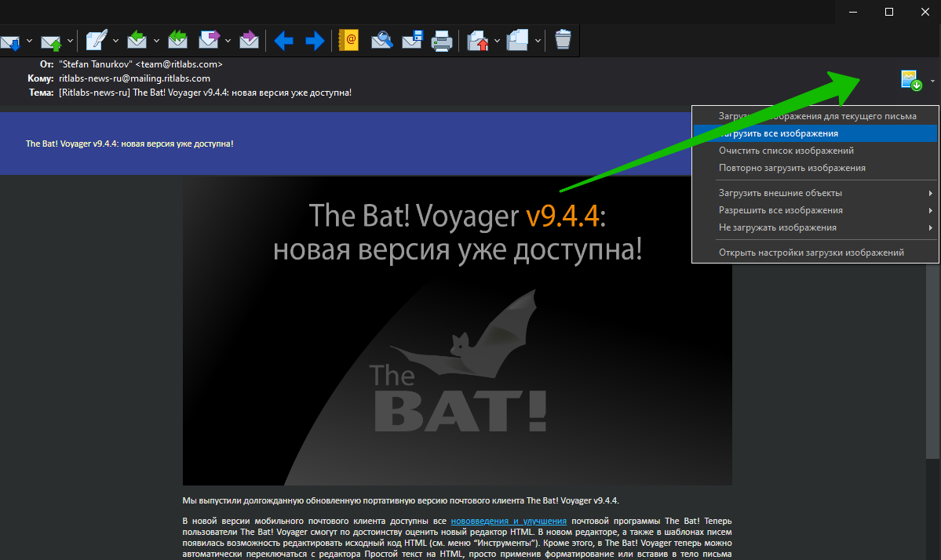Viewport: 941px width, 560px height.
Task: Click the send queued mail icon
Action: pyautogui.click(x=51, y=41)
